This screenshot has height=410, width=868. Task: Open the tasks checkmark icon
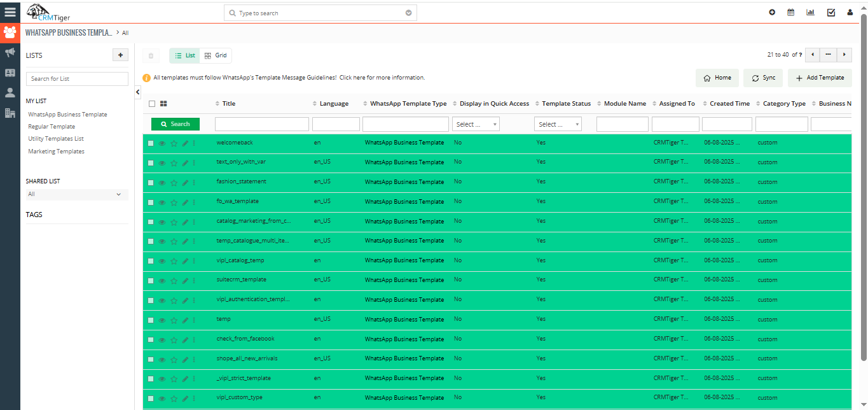point(830,12)
